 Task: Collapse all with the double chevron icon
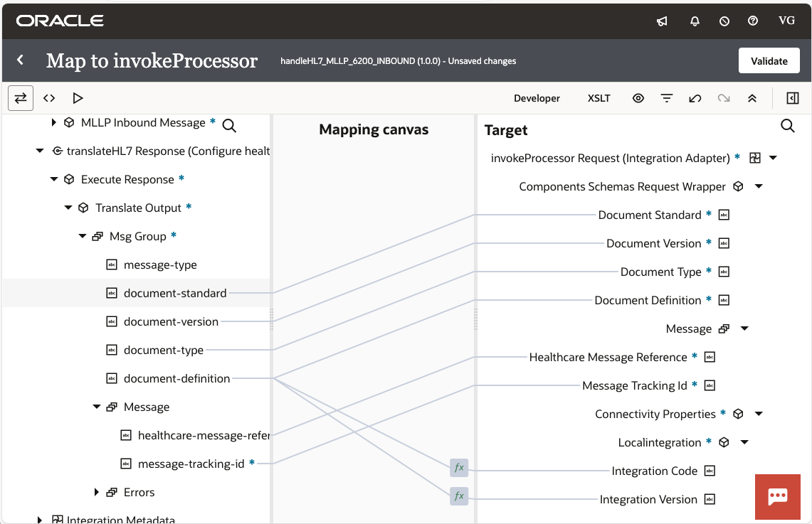coord(752,98)
